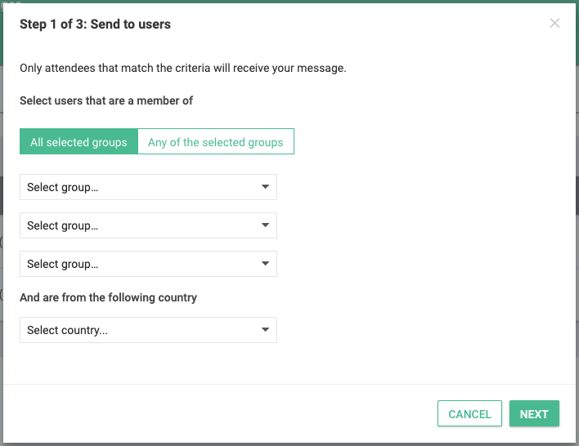Click the Step 1 of 3 title

(95, 24)
